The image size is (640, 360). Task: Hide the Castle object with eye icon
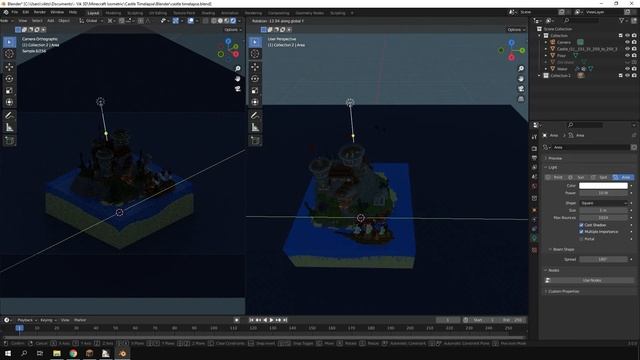click(x=627, y=49)
